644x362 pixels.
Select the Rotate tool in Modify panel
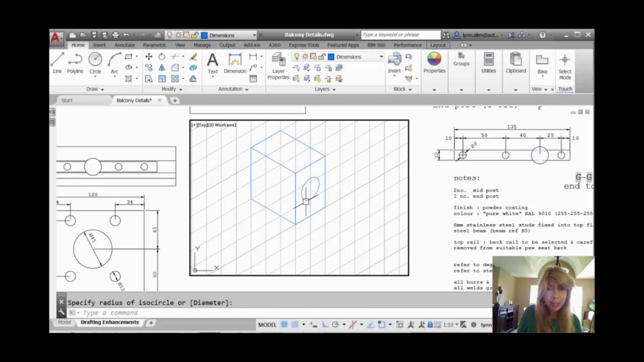tap(162, 57)
